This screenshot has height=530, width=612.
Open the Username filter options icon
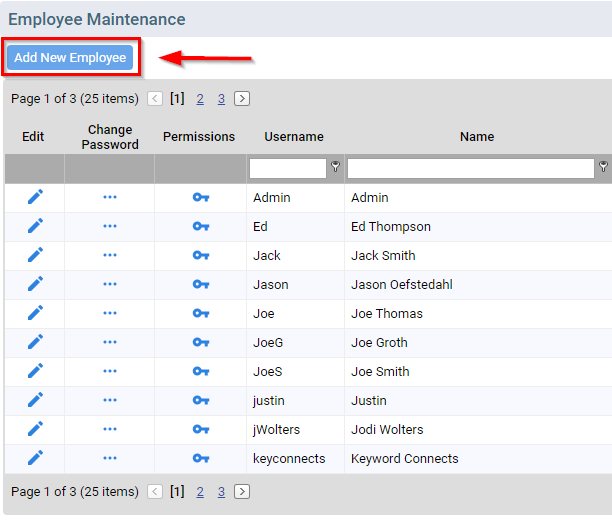pos(335,167)
